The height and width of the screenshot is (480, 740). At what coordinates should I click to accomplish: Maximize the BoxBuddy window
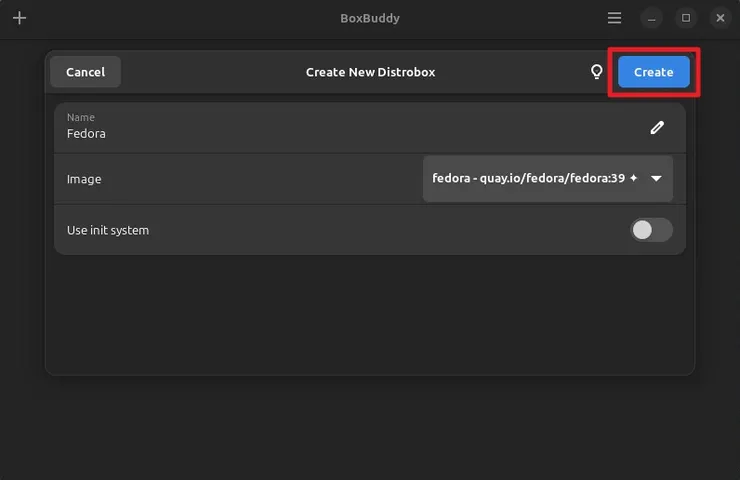pos(686,18)
